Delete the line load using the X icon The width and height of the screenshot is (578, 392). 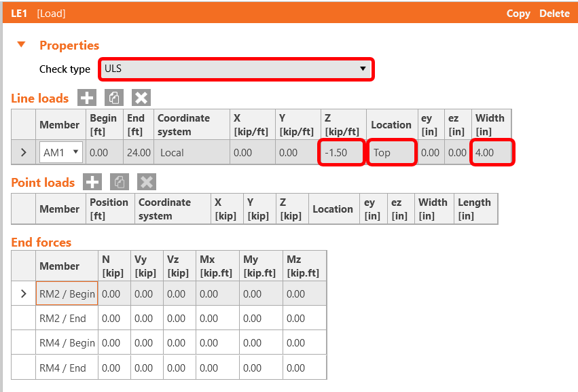click(141, 97)
